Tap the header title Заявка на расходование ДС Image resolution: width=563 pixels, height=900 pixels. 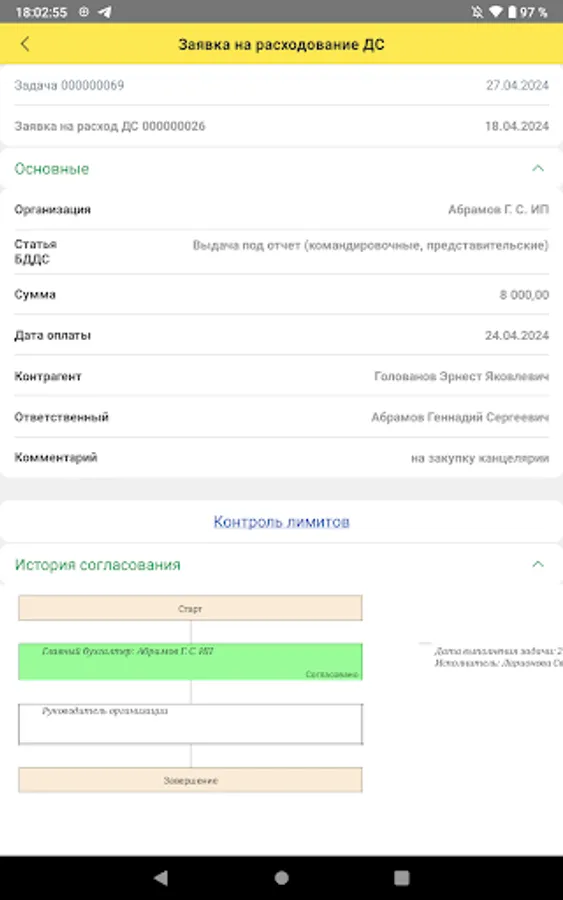[x=281, y=44]
